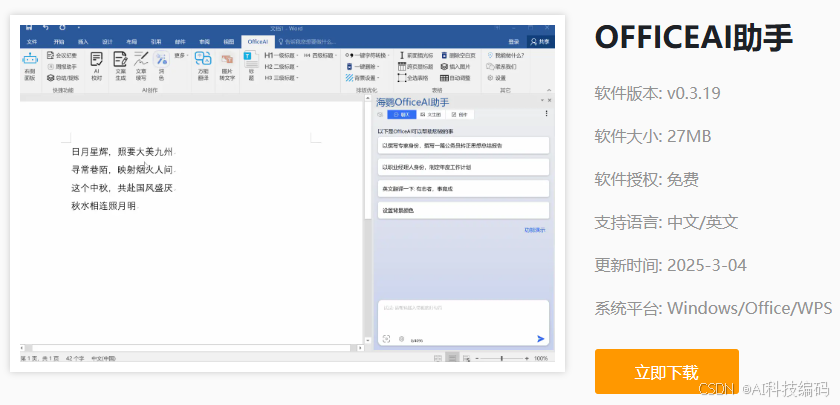The width and height of the screenshot is (840, 405).
Task: Click the 联系我们 contact us item
Action: (x=501, y=66)
